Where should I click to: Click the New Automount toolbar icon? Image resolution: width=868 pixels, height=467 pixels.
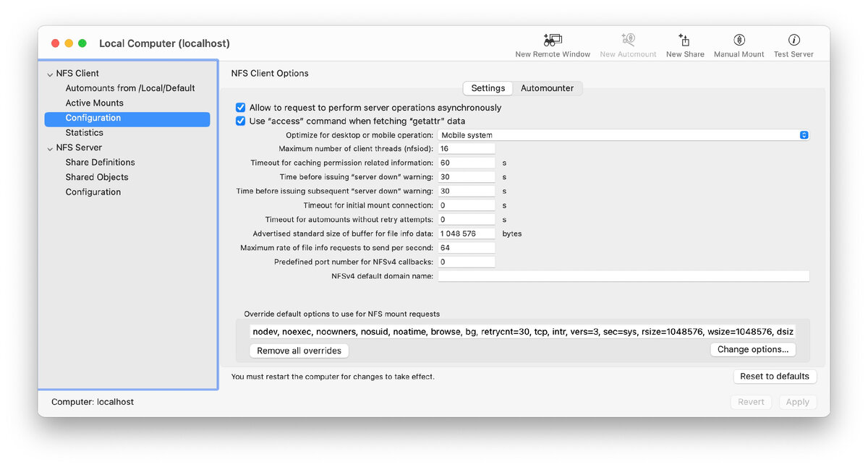628,40
